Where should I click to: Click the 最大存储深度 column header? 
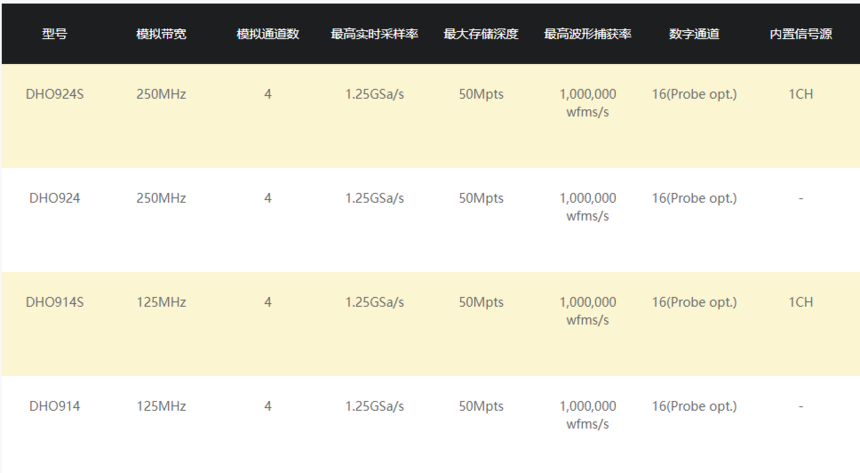pos(481,34)
